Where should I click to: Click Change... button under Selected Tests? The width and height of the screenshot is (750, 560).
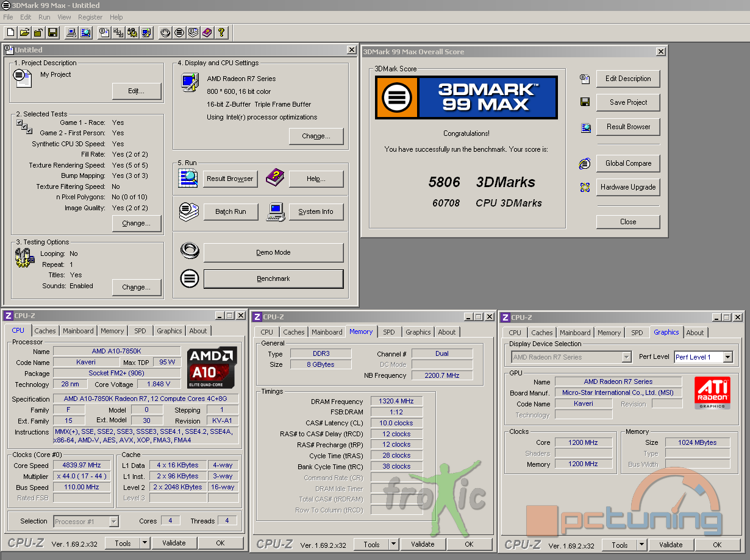[x=137, y=224]
